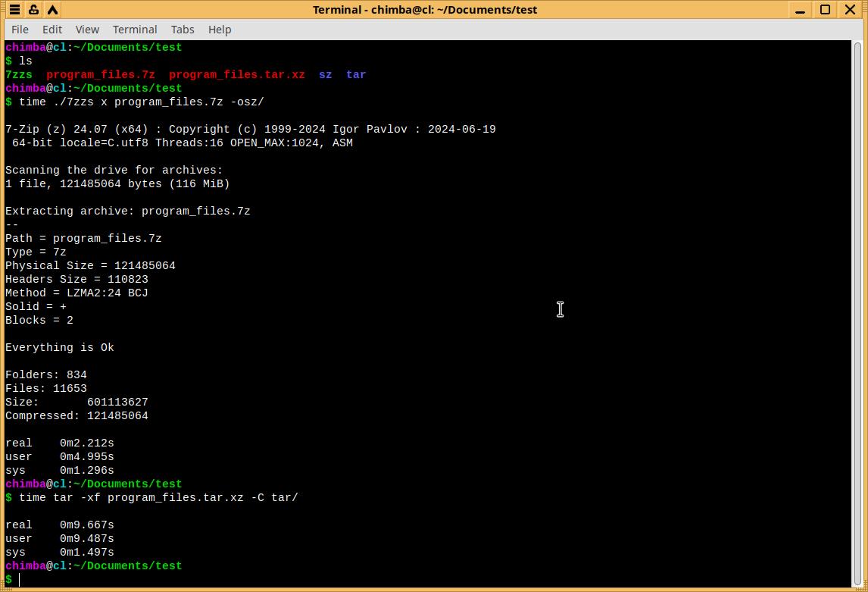
Task: Click 'Folders: 834' line
Action: pyautogui.click(x=46, y=375)
